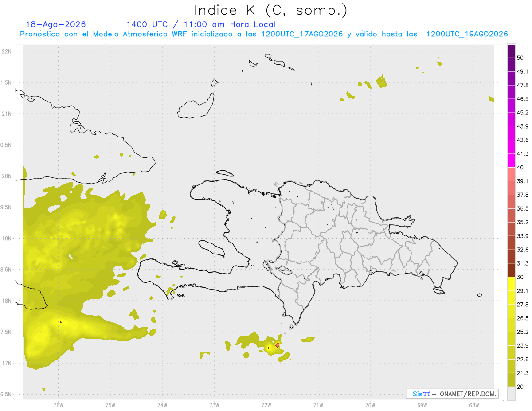Click the latitude axis label "21N"
The width and height of the screenshot is (532, 411).
point(7,114)
